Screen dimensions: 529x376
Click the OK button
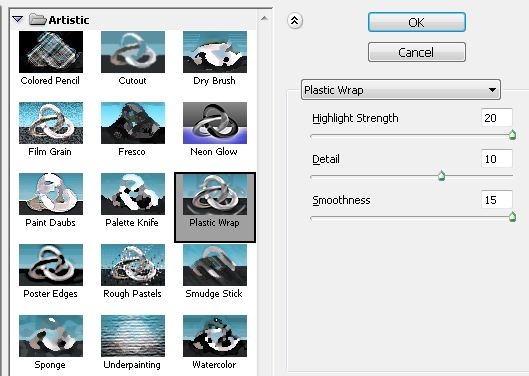[x=417, y=22]
